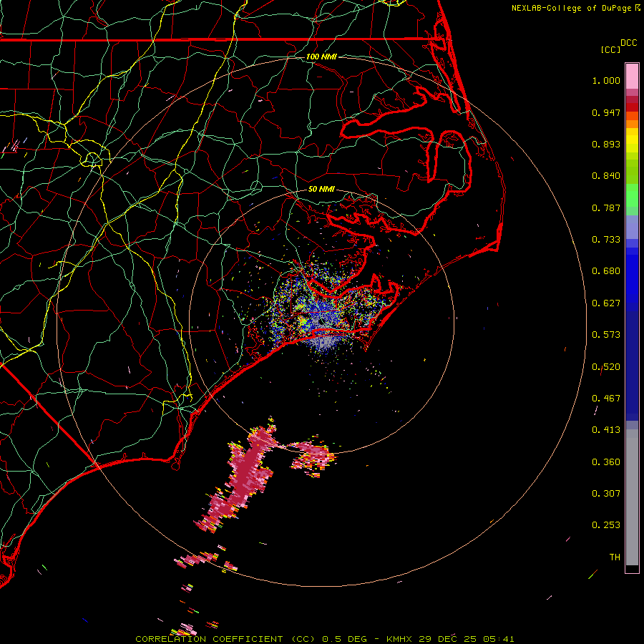Click the 0.307 value on the color scale
644x644 pixels.
[x=606, y=494]
